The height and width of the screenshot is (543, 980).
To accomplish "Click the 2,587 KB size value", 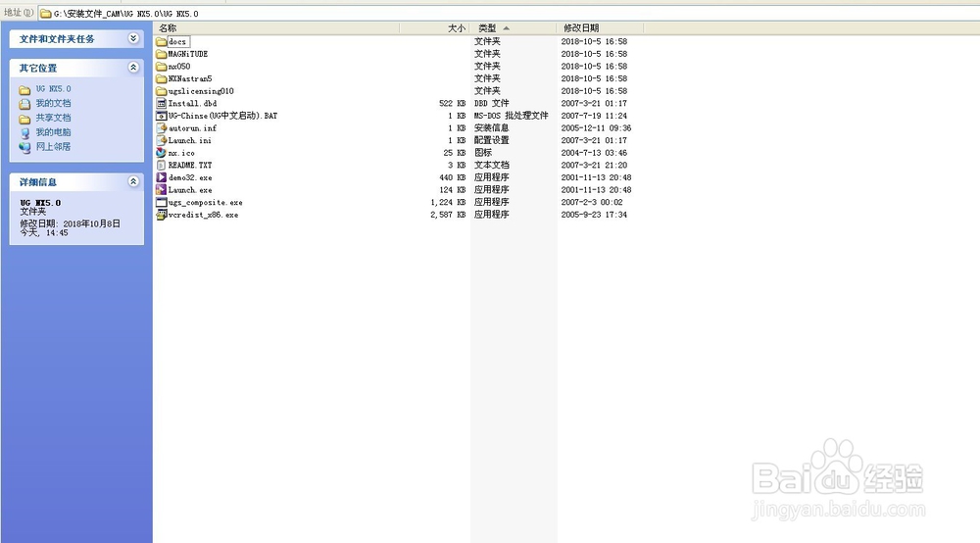I will (x=448, y=215).
